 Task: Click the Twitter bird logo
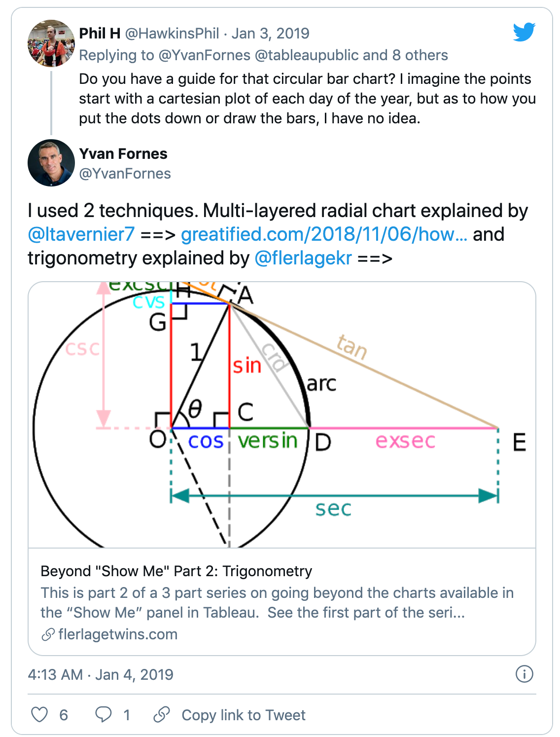pos(524,32)
